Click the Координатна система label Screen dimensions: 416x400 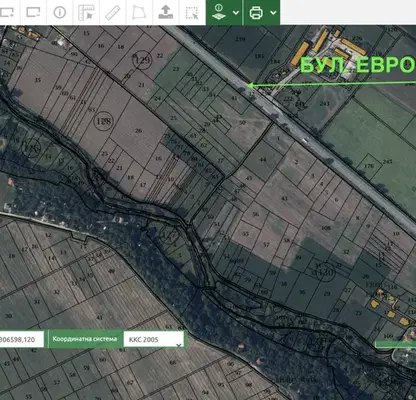pos(85,339)
